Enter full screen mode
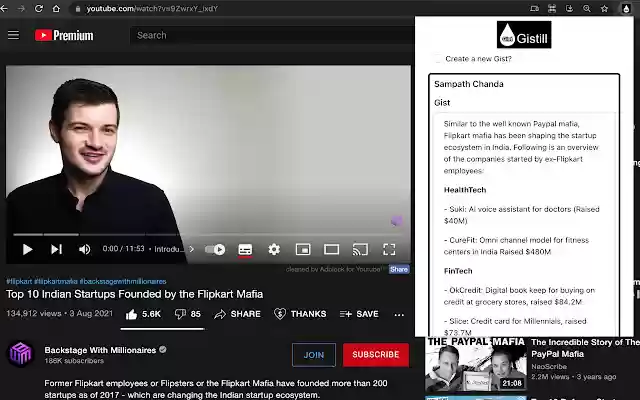The height and width of the screenshot is (400, 640). (389, 249)
